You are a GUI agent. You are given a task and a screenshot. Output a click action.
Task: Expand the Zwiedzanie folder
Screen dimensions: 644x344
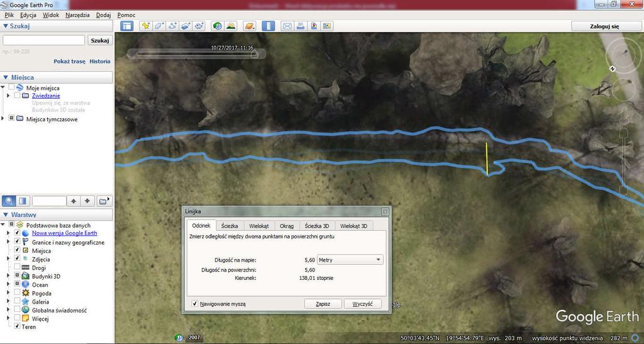click(8, 95)
